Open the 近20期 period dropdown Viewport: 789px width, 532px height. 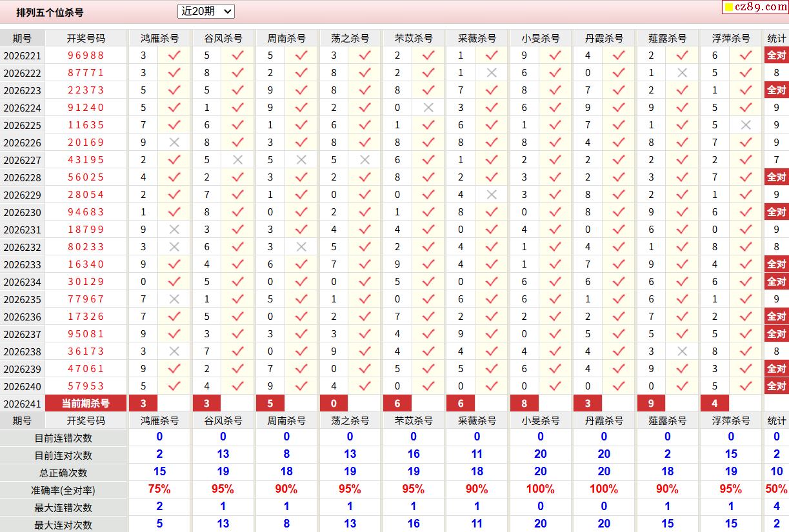(206, 11)
